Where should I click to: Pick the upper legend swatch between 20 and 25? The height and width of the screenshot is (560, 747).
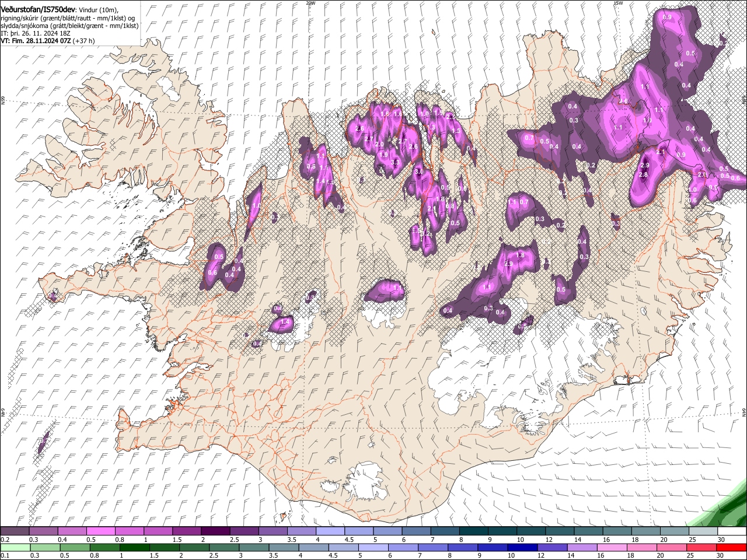pyautogui.click(x=675, y=531)
